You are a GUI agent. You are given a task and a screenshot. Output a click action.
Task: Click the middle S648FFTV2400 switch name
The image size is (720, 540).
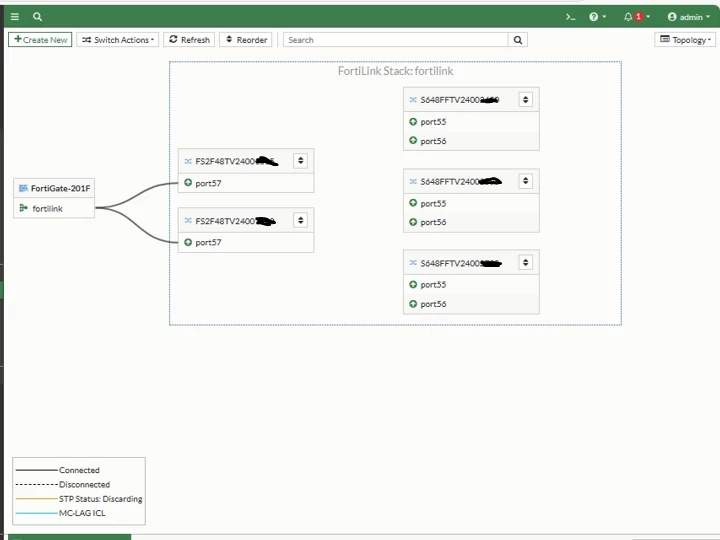[x=461, y=181]
